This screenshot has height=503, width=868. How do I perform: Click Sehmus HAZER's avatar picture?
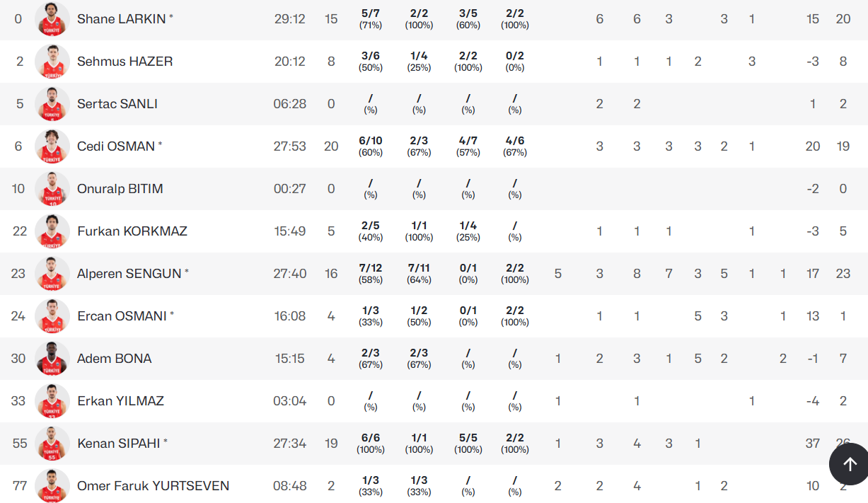point(52,62)
